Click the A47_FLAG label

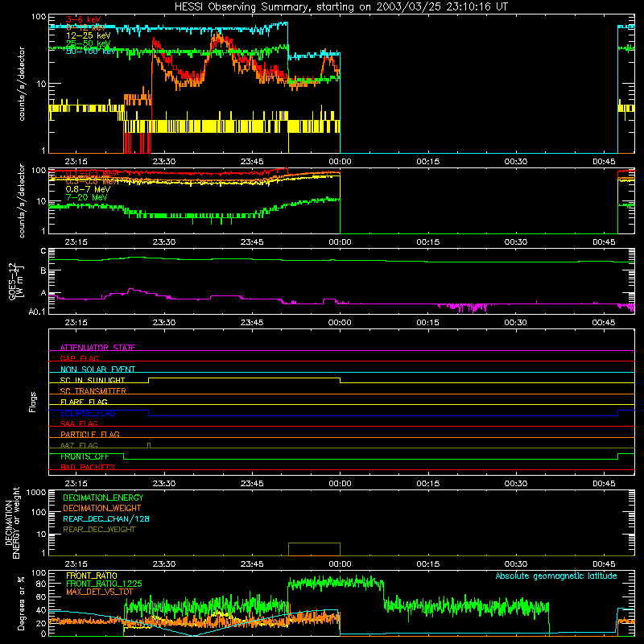[79, 445]
